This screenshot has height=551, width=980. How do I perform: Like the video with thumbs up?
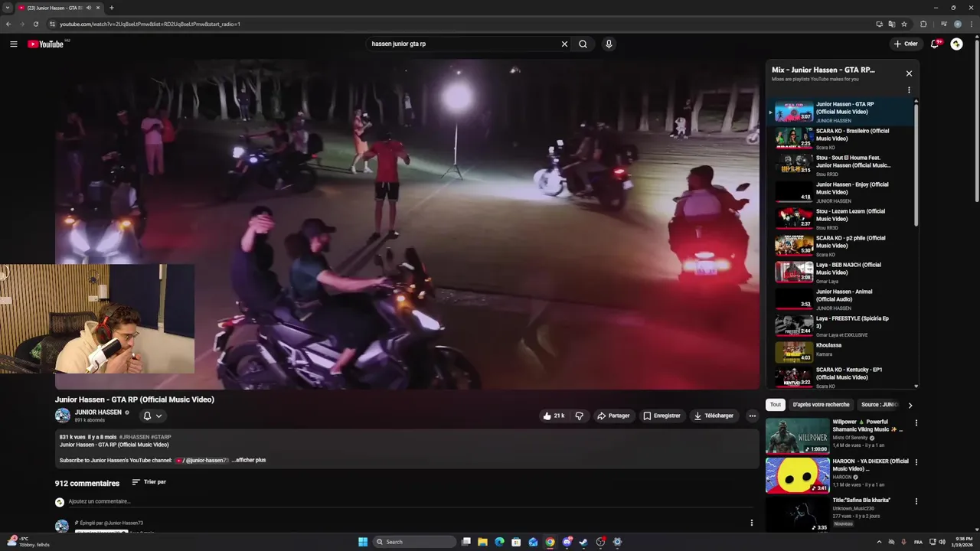coord(554,416)
